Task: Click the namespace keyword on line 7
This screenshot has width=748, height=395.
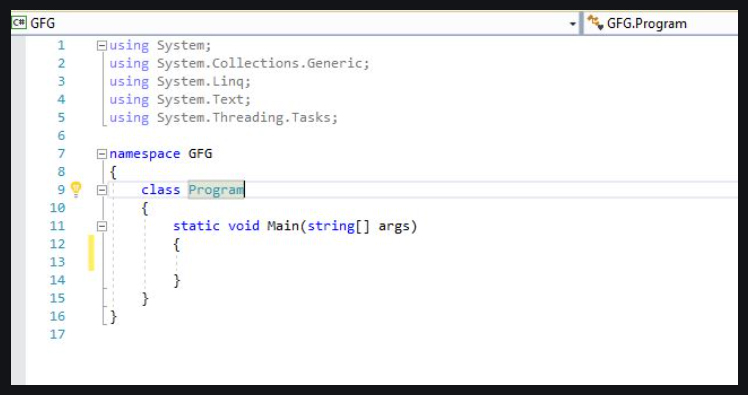Action: coord(145,154)
